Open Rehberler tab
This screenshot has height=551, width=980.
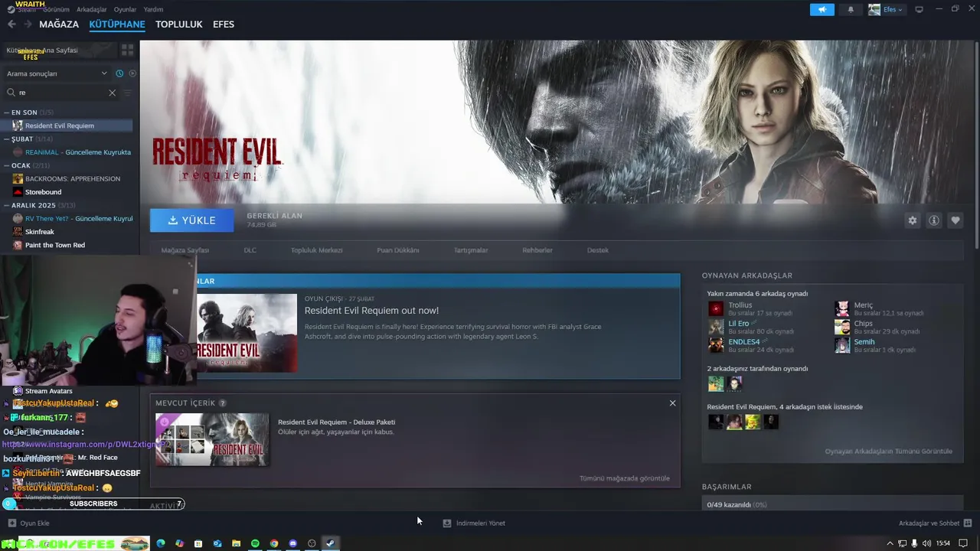(537, 250)
